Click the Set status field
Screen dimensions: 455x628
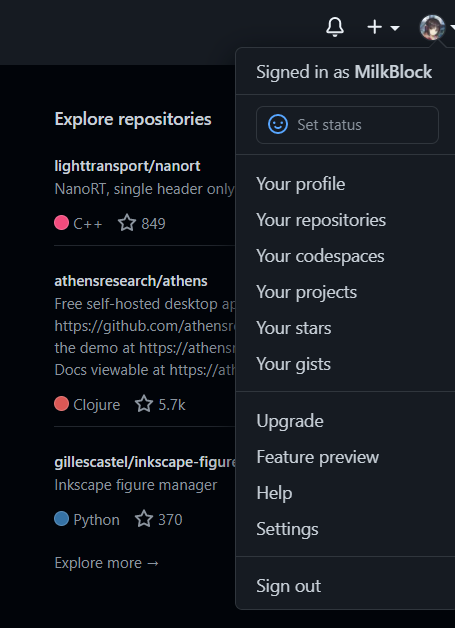pyautogui.click(x=347, y=125)
